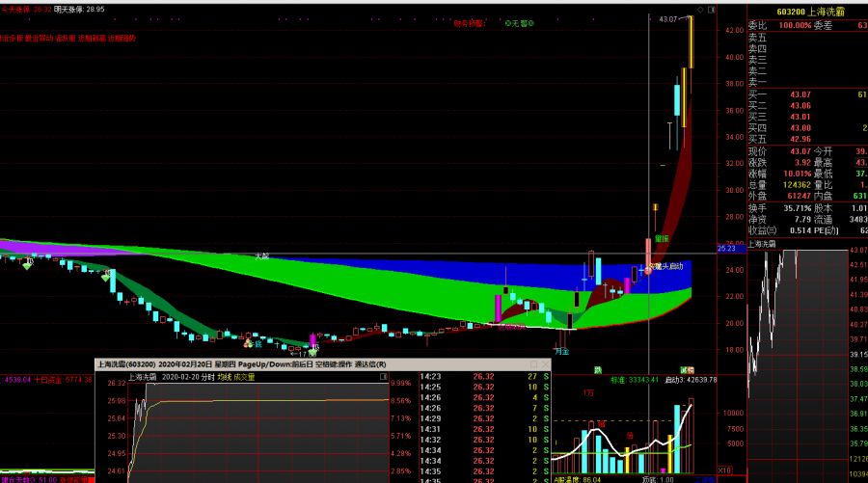Click the 涨幅 10.01% value
This screenshot has width=868, height=483.
point(798,174)
